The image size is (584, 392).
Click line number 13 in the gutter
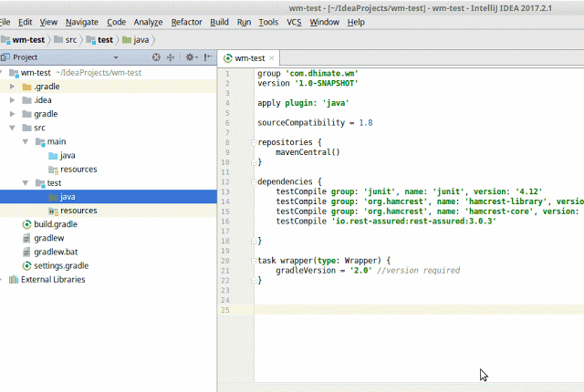click(x=225, y=192)
